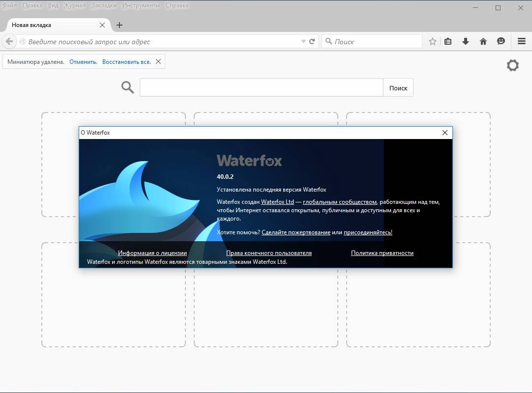Select the Новая вкладка tab
Image resolution: width=532 pixels, height=393 pixels.
pyautogui.click(x=58, y=25)
